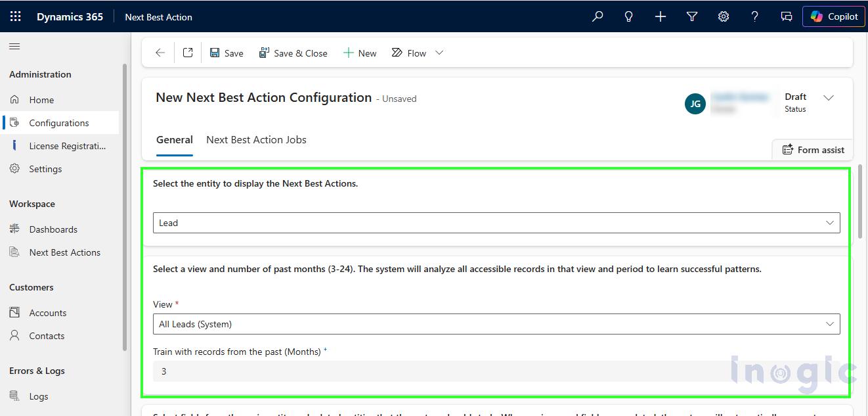Expand the header chevron next to Draft status
This screenshot has width=868, height=416.
829,98
